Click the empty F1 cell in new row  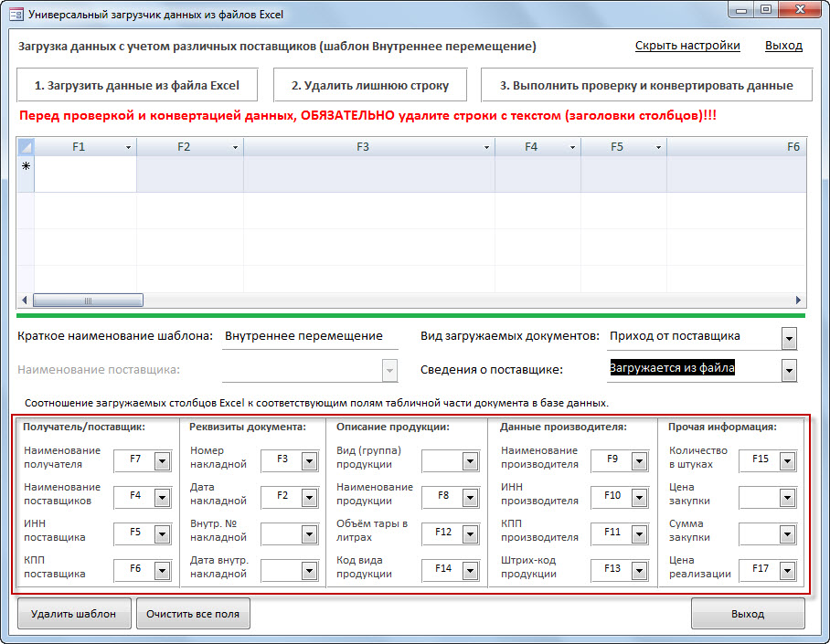pos(85,174)
